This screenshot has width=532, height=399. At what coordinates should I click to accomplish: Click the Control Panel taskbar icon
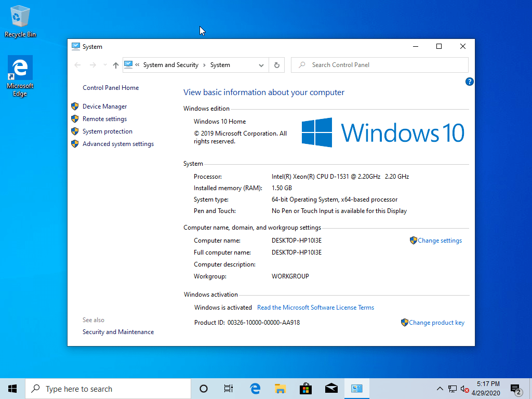coord(357,389)
